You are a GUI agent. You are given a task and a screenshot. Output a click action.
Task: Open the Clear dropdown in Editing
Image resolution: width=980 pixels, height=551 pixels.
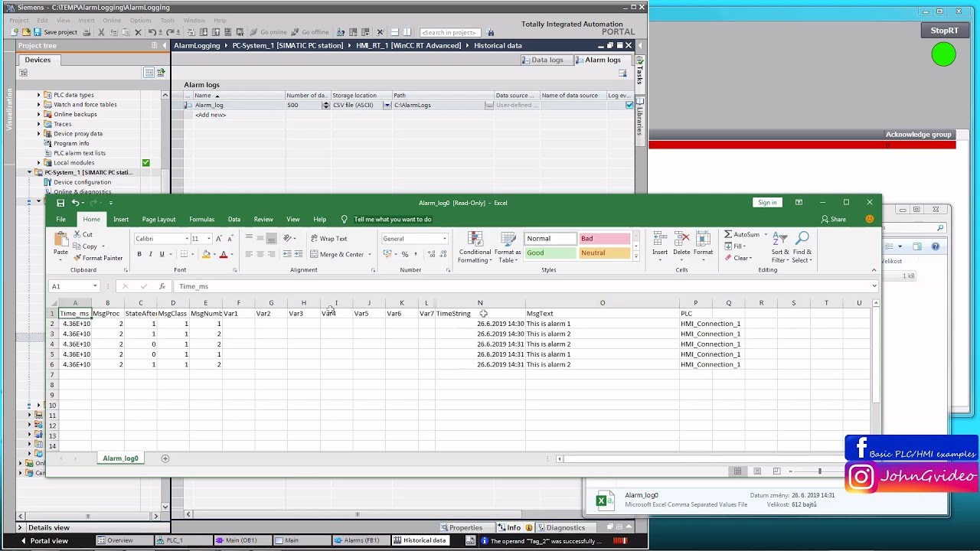pyautogui.click(x=738, y=258)
